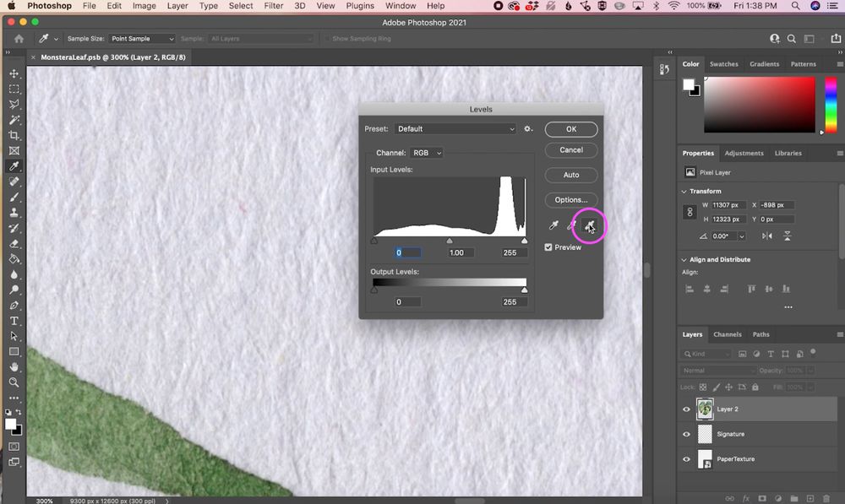
Task: Switch to the Channels tab
Action: pyautogui.click(x=728, y=333)
